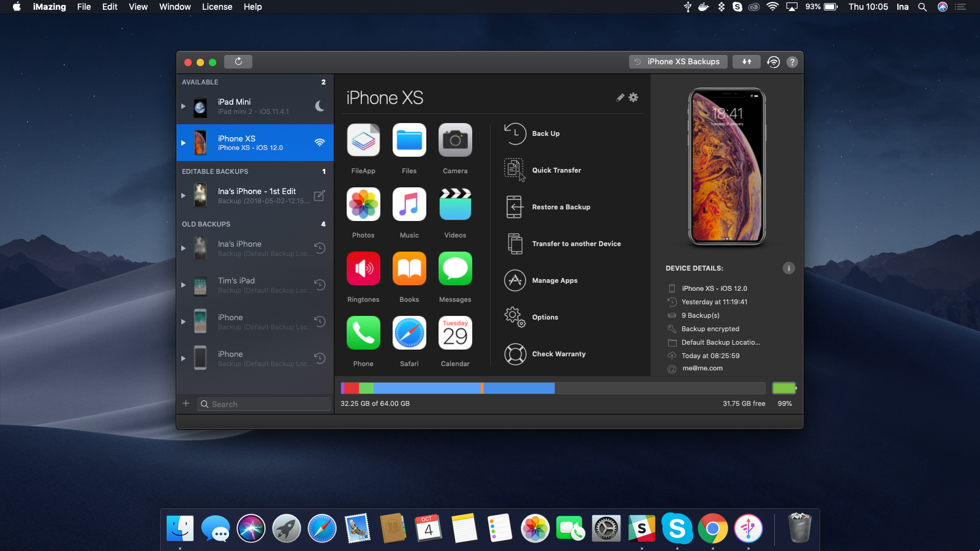This screenshot has height=551, width=980.
Task: Open the device gear settings icon
Action: point(633,97)
